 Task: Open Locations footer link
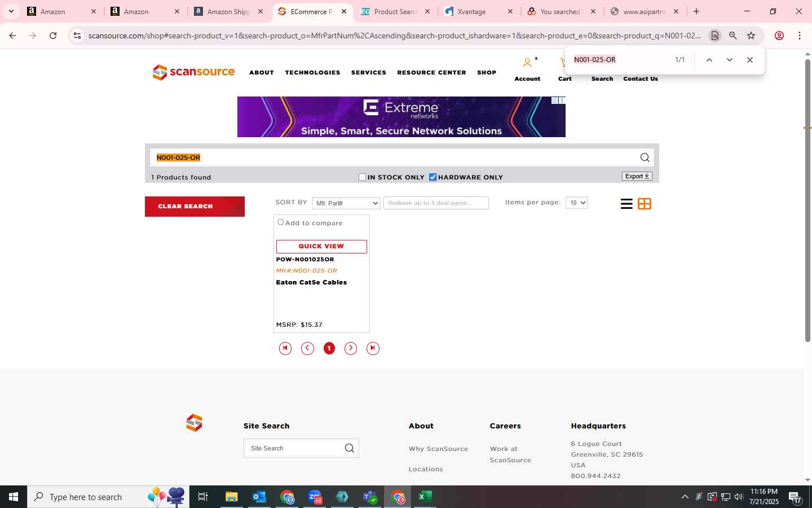[426, 469]
